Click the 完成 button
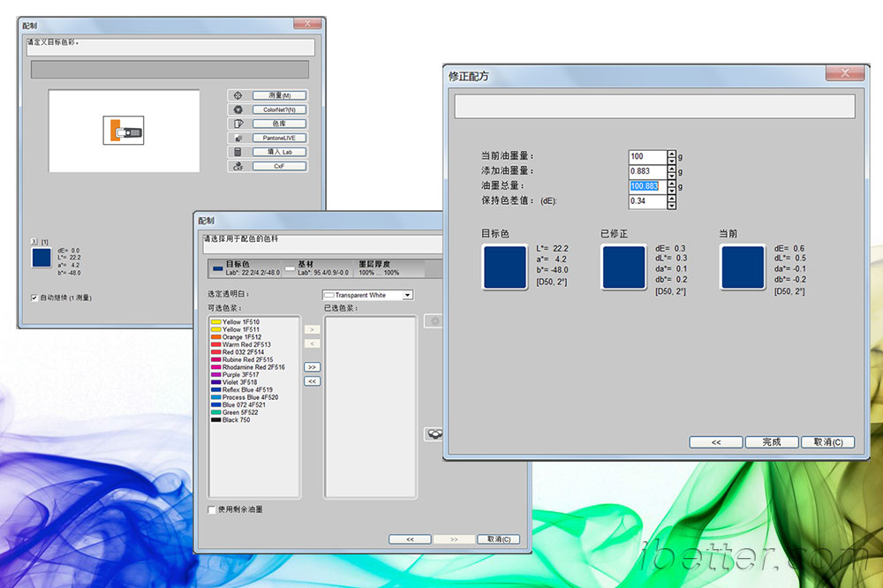 coord(772,441)
